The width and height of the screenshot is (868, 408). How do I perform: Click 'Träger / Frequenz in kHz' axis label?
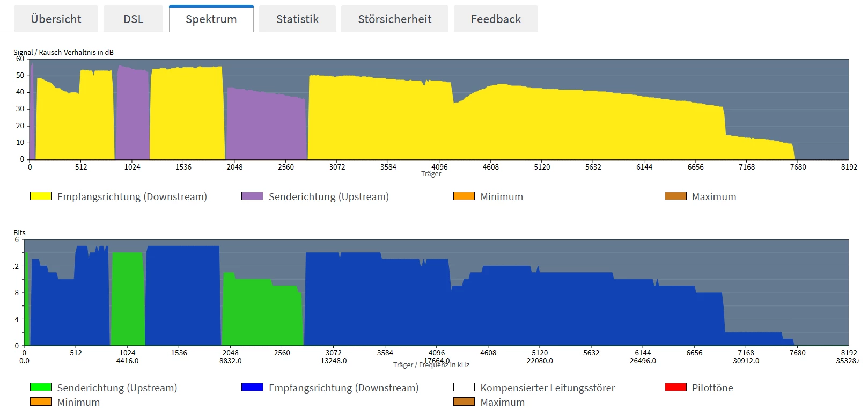pyautogui.click(x=431, y=365)
